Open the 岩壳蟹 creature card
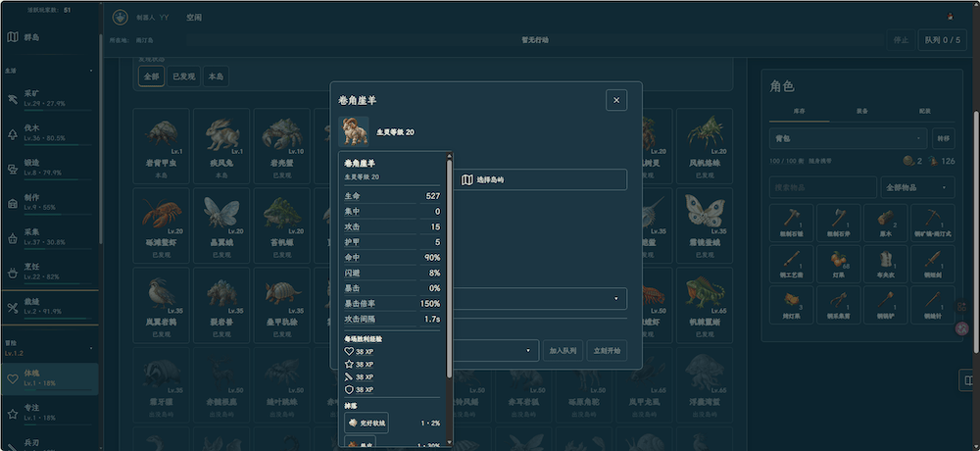Image resolution: width=980 pixels, height=451 pixels. pos(282,146)
